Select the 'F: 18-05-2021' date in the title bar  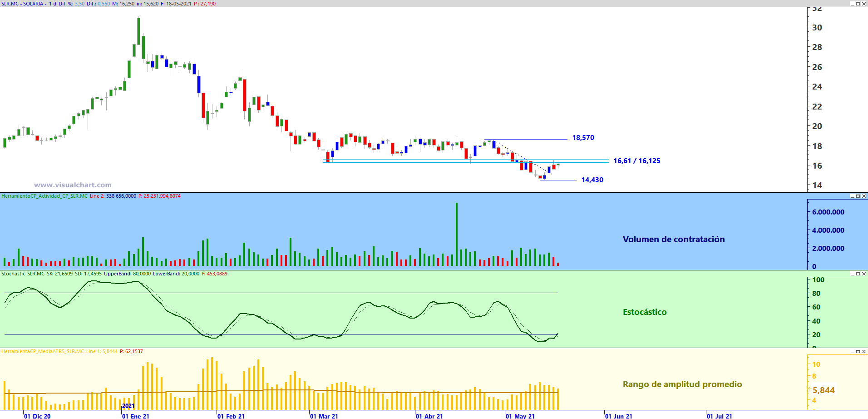176,4
